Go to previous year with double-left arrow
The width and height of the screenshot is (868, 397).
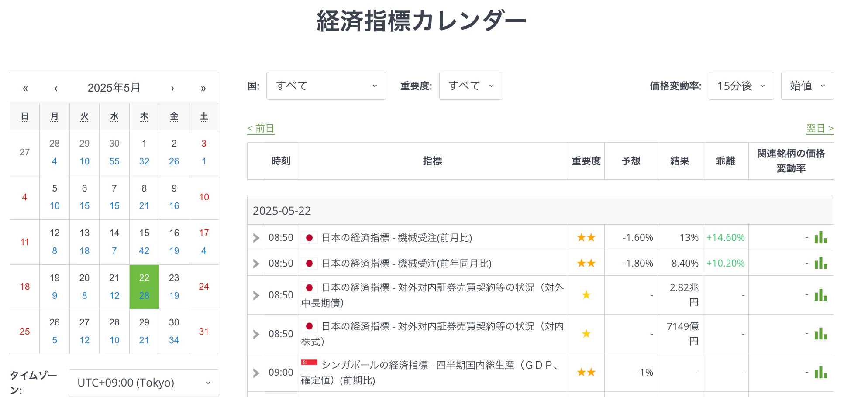pos(25,88)
